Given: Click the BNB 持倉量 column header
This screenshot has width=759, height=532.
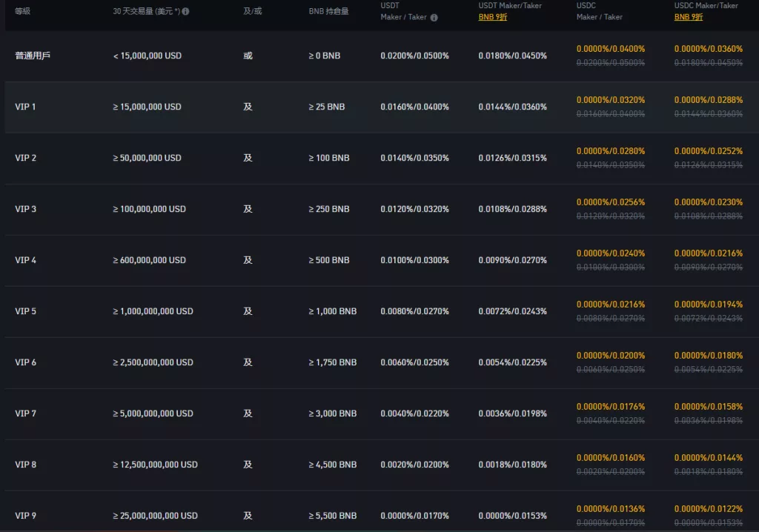Looking at the screenshot, I should [x=328, y=11].
